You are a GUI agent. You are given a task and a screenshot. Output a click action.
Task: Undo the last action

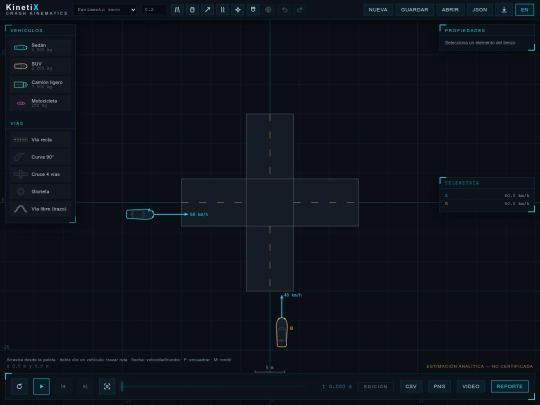[284, 10]
